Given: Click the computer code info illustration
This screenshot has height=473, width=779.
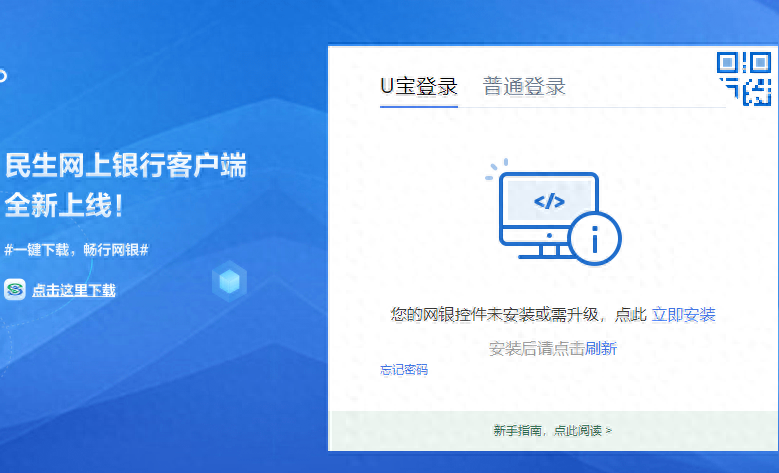Looking at the screenshot, I should coord(553,212).
